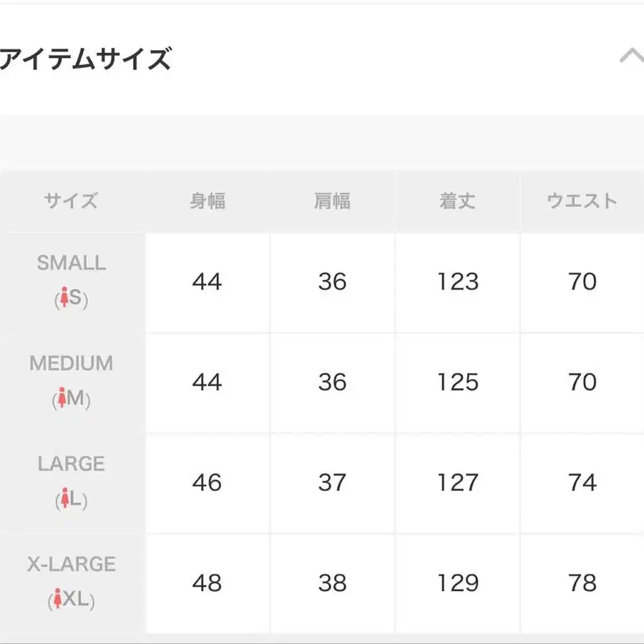Collapse the ウエスト column header
The image size is (644, 644).
(x=581, y=202)
